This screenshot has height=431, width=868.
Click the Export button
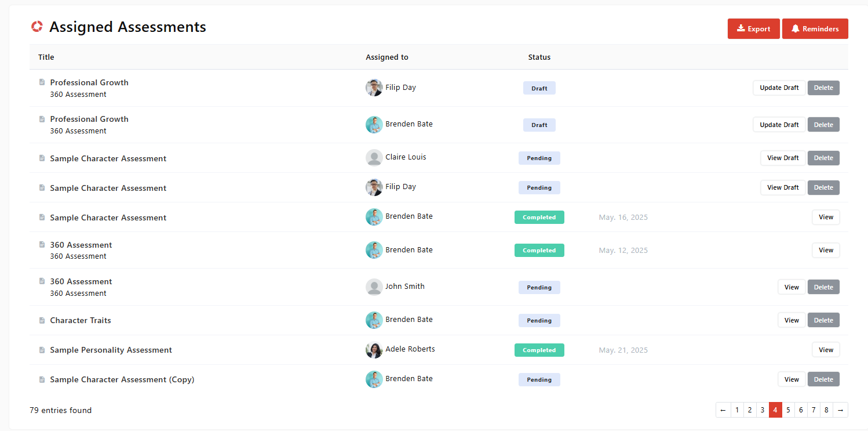tap(753, 29)
